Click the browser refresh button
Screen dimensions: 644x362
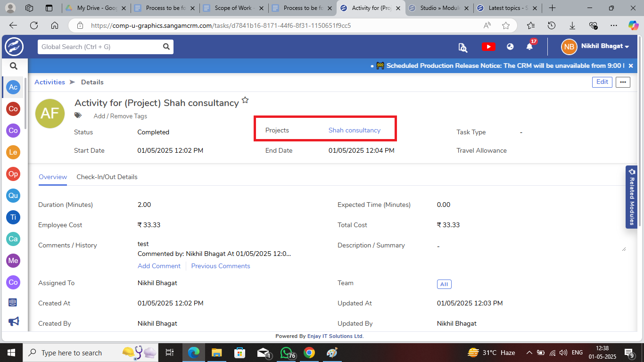coord(34,25)
